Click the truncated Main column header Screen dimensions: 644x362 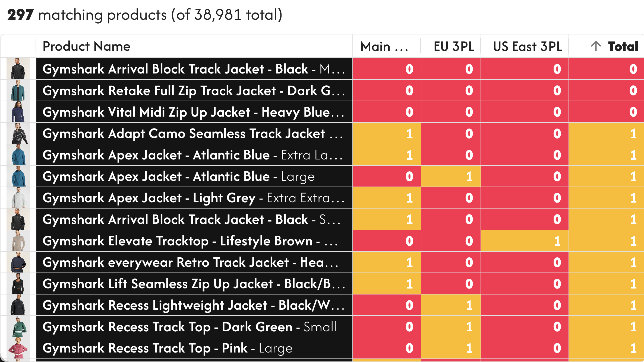(x=384, y=46)
